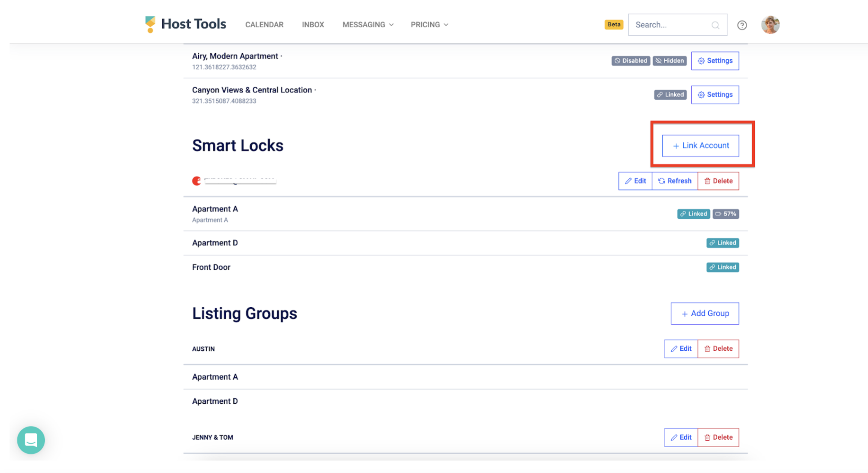Image resolution: width=868 pixels, height=473 pixels.
Task: Click Add Group button for Listing Groups
Action: (x=705, y=313)
